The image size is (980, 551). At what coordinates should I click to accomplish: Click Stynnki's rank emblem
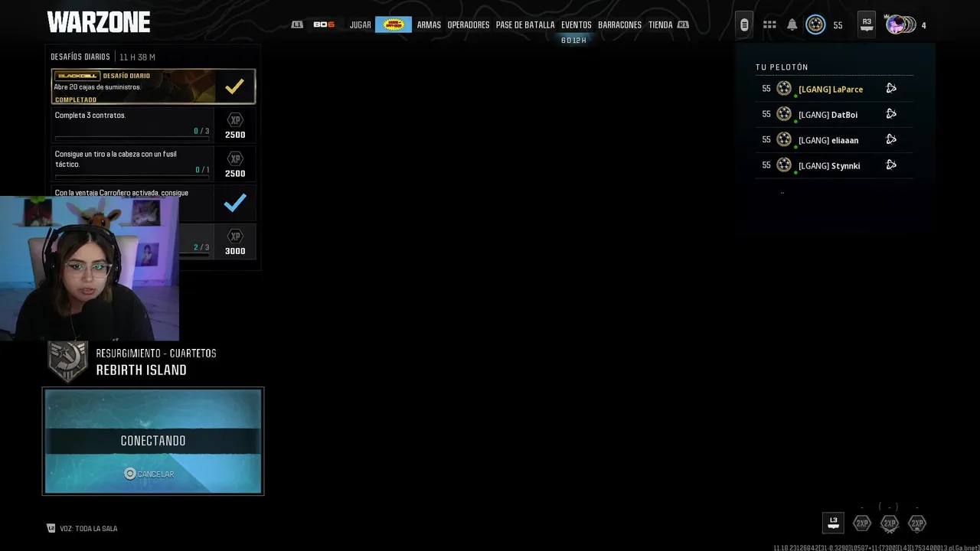pyautogui.click(x=784, y=164)
